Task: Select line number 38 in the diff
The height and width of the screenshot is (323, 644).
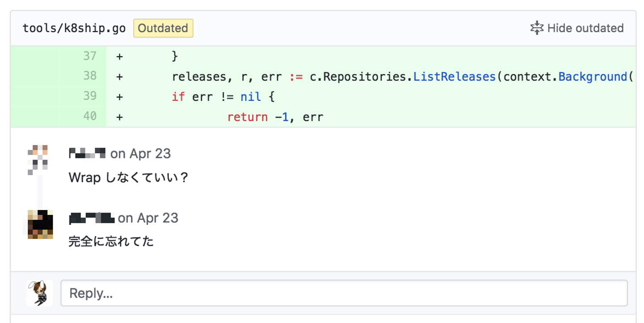Action: [x=89, y=76]
